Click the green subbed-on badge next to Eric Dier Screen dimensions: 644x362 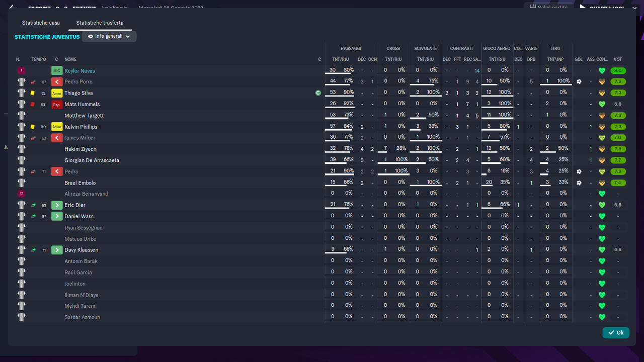coord(57,205)
